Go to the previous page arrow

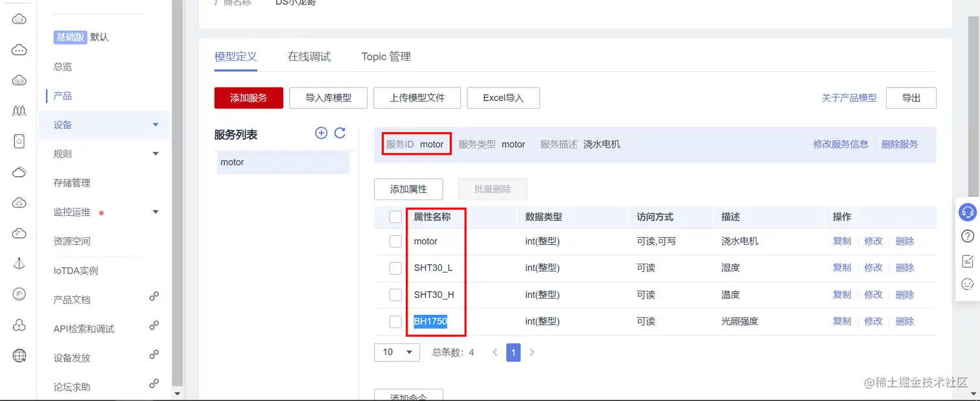coord(495,352)
